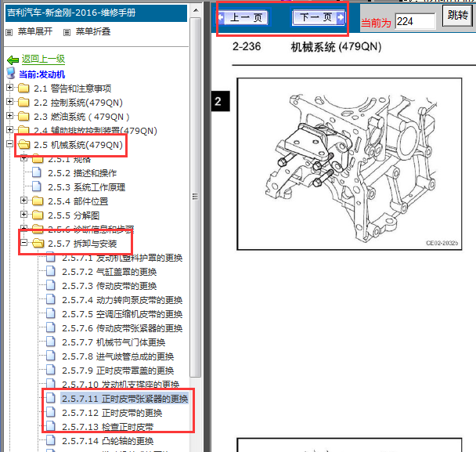
Task: Click page icon of 2.5.7.2 气缸盖罩的更换
Action: pos(51,271)
